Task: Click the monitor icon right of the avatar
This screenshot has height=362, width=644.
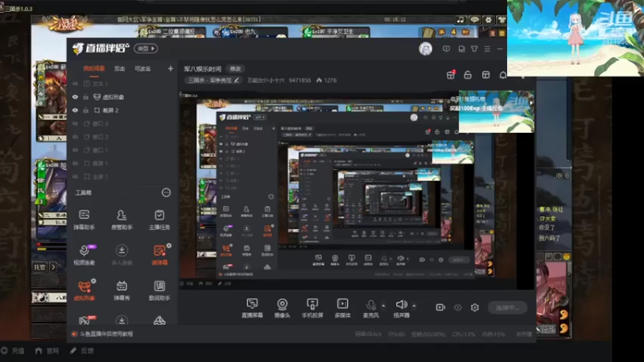Action: [x=447, y=49]
